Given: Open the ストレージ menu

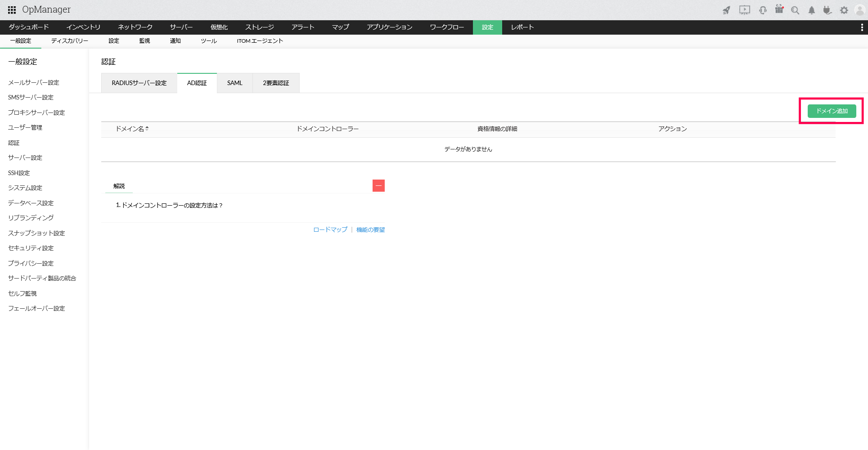Looking at the screenshot, I should (x=260, y=27).
